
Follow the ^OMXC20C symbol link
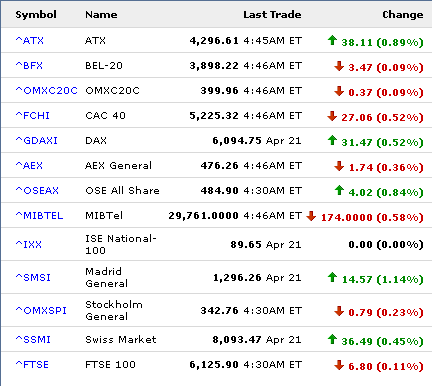tap(46, 90)
